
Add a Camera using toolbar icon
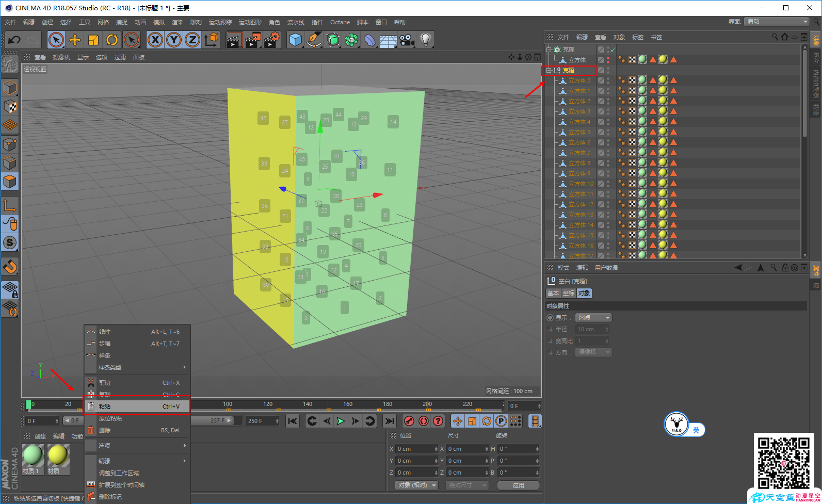(x=407, y=40)
